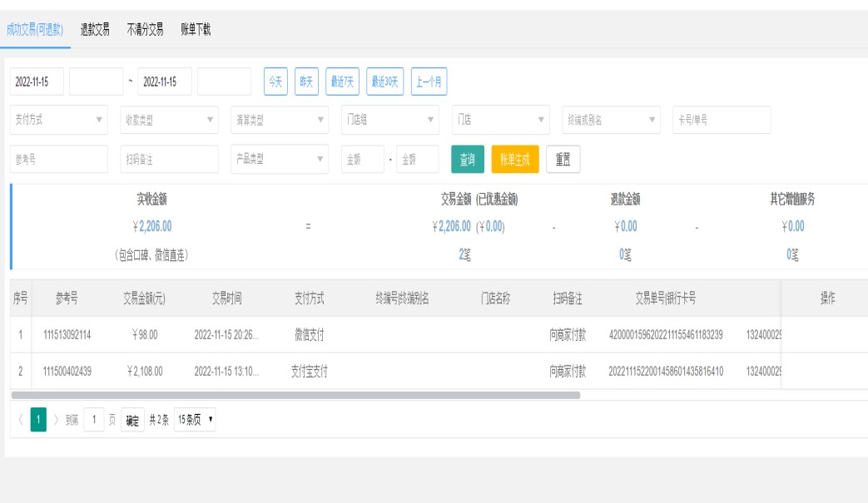Expand the 支付方式 dropdown

pyautogui.click(x=59, y=119)
